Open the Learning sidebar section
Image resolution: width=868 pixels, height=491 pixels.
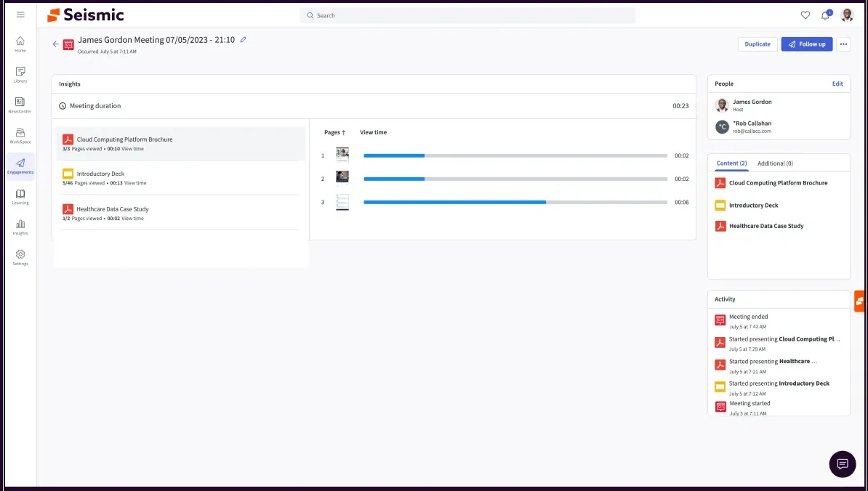(x=20, y=197)
